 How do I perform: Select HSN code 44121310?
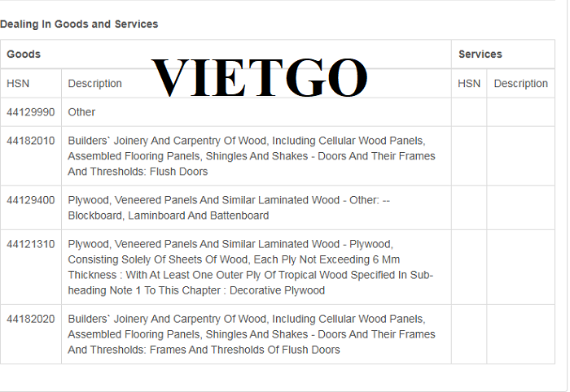31,244
